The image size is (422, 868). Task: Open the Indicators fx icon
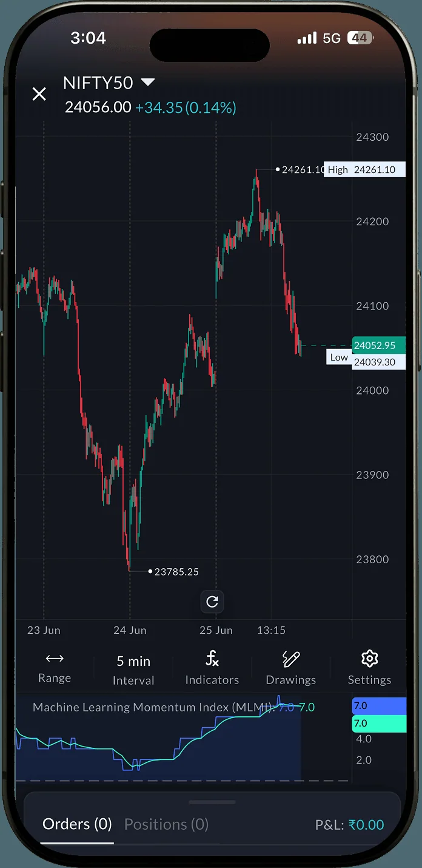[212, 658]
